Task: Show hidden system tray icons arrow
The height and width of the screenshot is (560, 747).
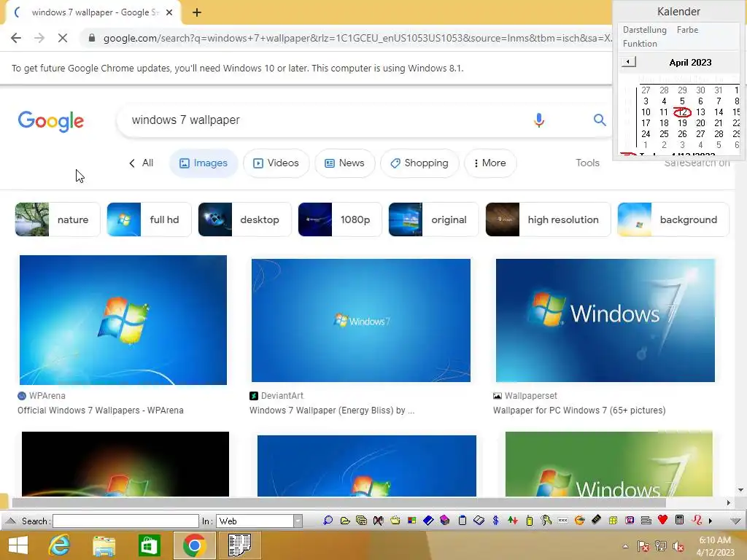Action: [625, 546]
